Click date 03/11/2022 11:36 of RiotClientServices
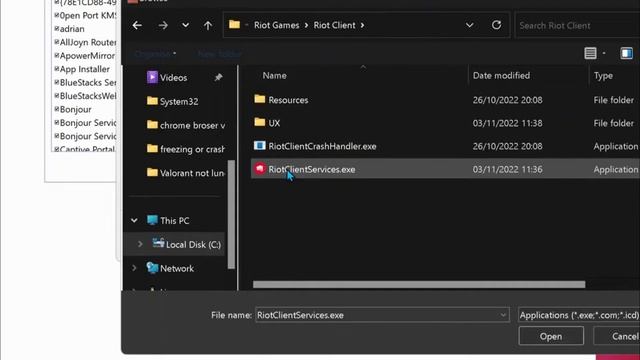The image size is (640, 360). pos(507,169)
